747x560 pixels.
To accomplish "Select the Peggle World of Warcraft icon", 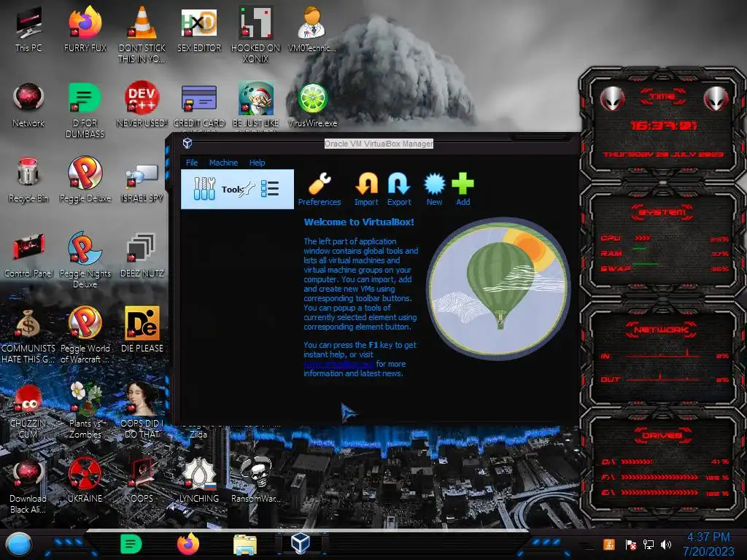I will 85,335.
